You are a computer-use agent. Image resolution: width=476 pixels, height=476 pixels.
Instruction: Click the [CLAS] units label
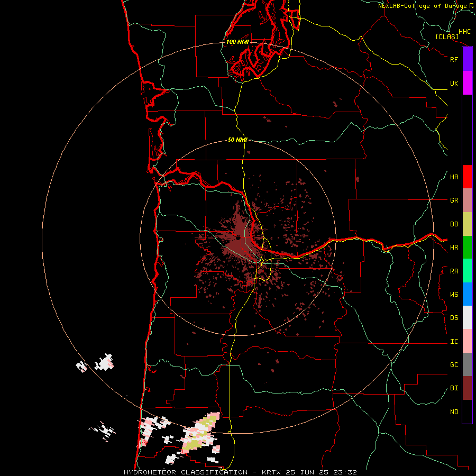pos(447,36)
